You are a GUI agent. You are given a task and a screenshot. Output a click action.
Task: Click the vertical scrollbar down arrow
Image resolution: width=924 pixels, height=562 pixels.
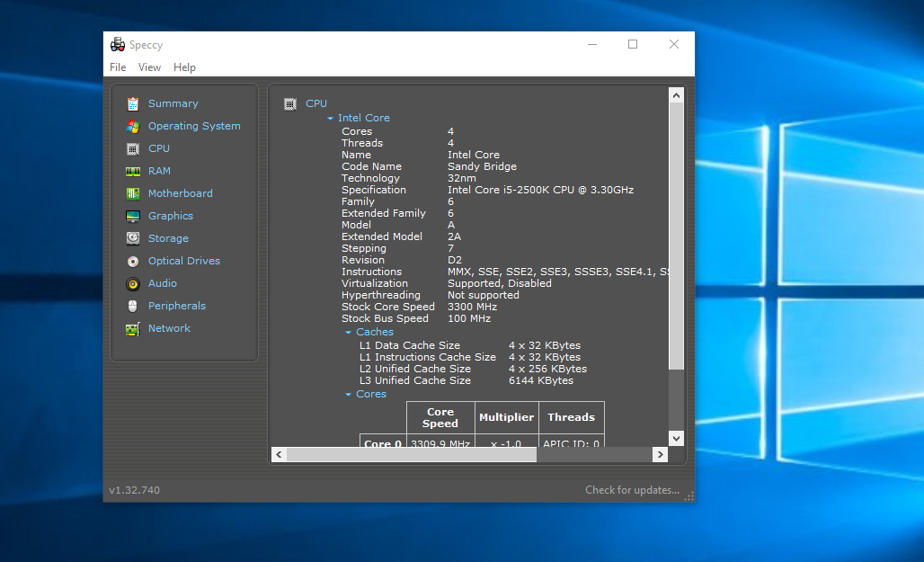677,438
